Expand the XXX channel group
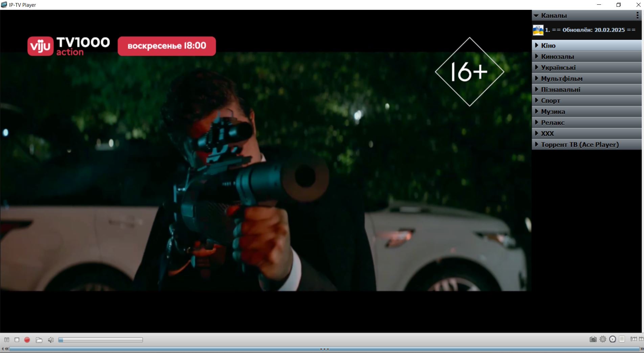 (x=587, y=133)
